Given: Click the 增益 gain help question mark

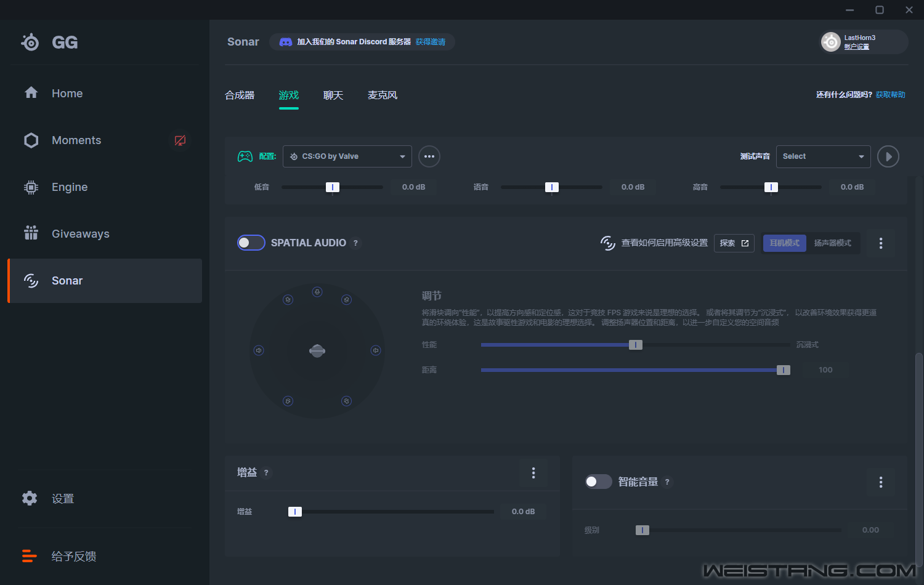Looking at the screenshot, I should (x=266, y=473).
